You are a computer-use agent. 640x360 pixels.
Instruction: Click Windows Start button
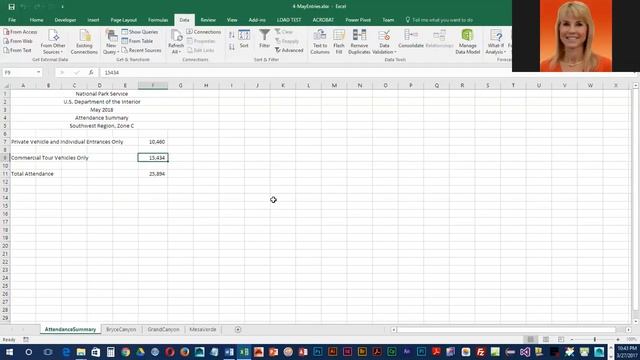[x=9, y=352]
